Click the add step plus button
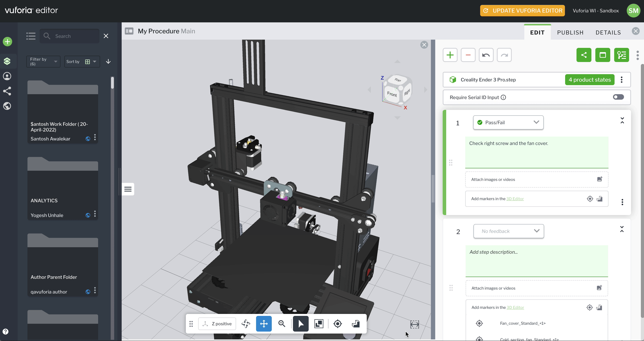The height and width of the screenshot is (341, 644). [450, 55]
